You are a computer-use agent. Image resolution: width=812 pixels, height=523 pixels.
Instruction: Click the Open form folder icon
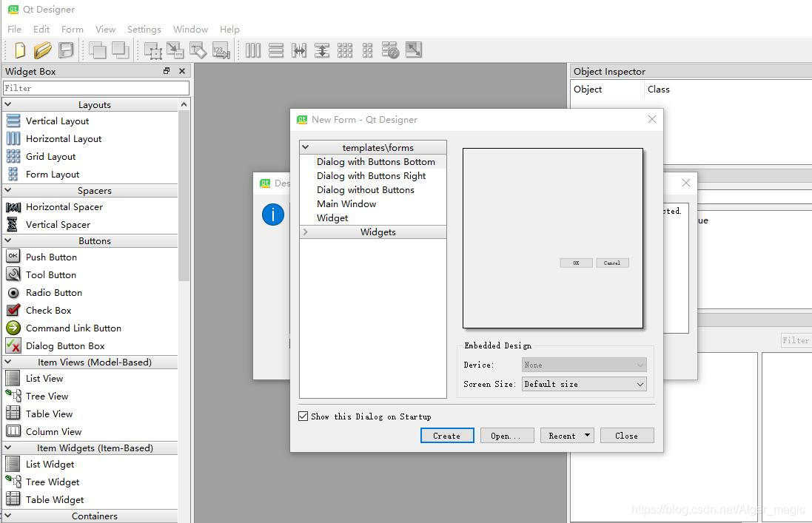pos(42,50)
